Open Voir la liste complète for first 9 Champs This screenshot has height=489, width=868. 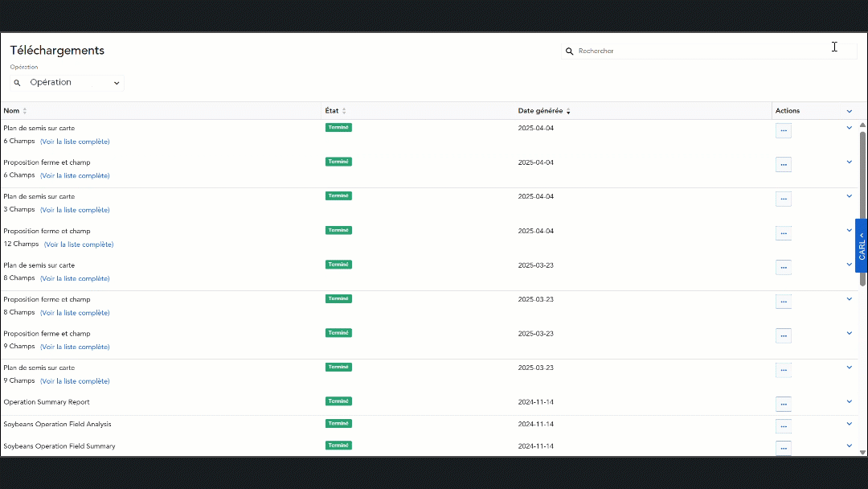(x=75, y=347)
